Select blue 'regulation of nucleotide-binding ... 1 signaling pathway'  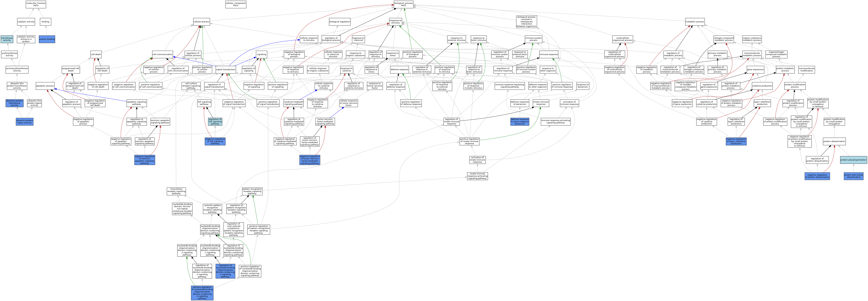click(225, 271)
